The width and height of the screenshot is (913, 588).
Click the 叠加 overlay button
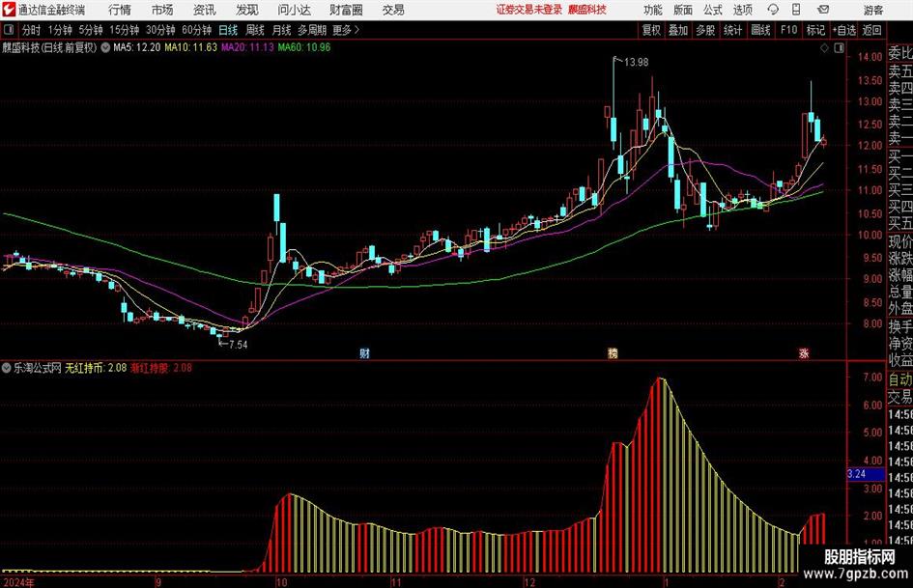[x=678, y=30]
